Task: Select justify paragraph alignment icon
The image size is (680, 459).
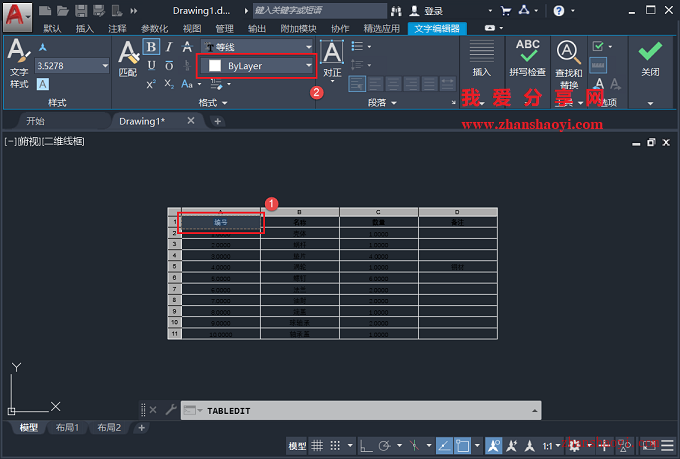Action: pos(429,84)
